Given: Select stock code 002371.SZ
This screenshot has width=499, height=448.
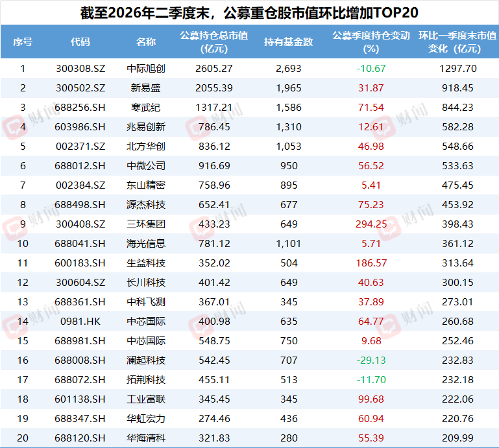Looking at the screenshot, I should pyautogui.click(x=80, y=147).
